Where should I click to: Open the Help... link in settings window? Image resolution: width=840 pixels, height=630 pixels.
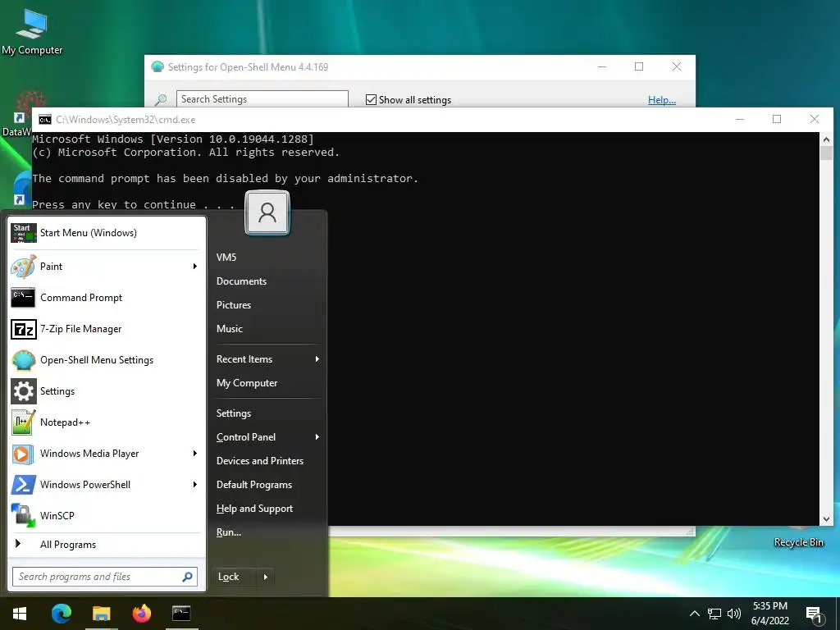tap(662, 99)
